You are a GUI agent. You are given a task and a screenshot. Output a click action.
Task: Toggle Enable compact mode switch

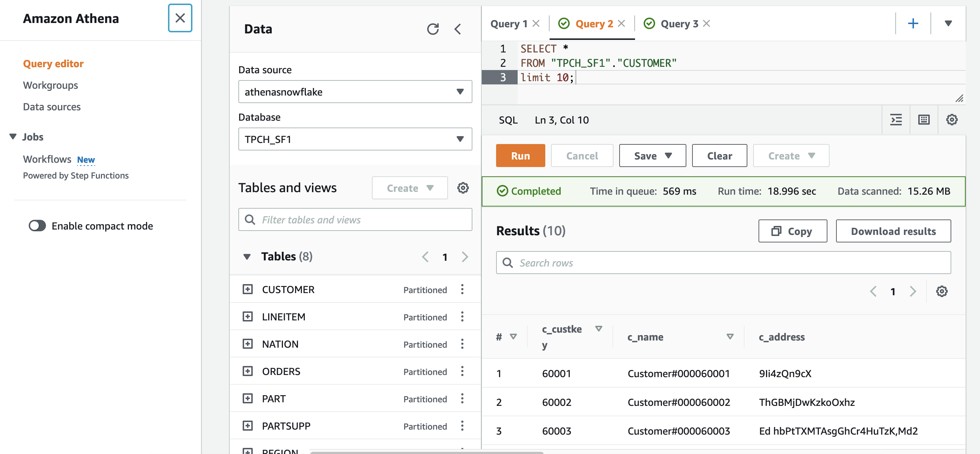(37, 226)
